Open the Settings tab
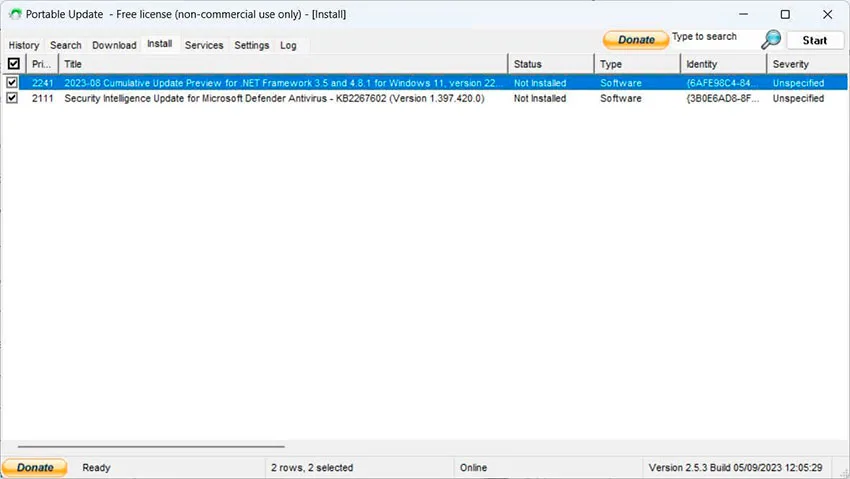The width and height of the screenshot is (850, 479). (252, 46)
